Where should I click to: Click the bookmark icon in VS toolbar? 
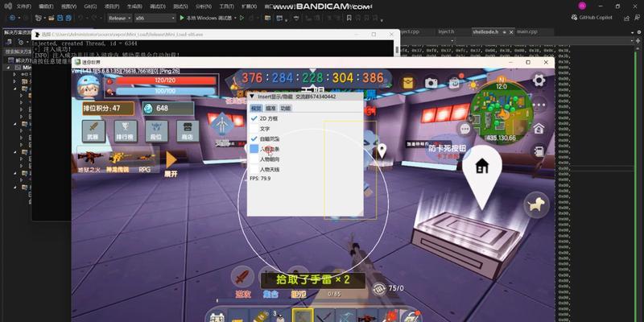349,18
